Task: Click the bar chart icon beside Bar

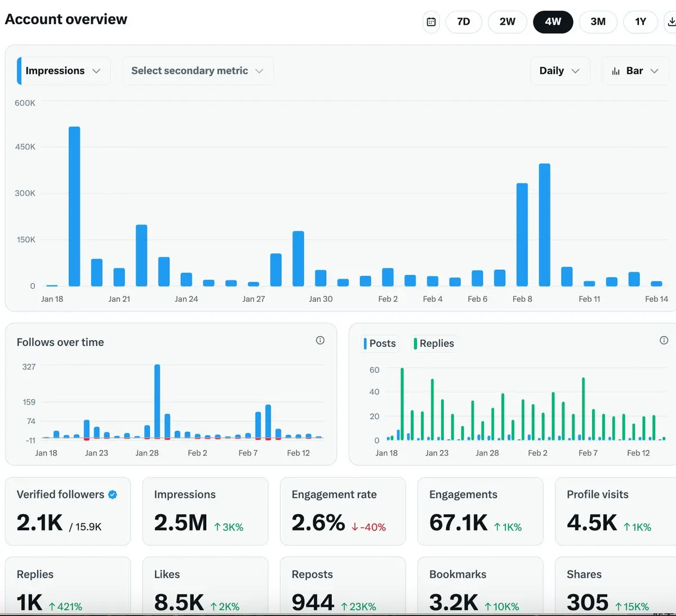Action: pos(616,71)
